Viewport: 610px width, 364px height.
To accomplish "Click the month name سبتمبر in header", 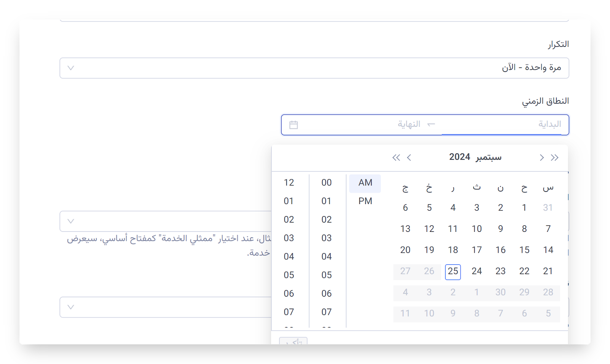I will pos(489,157).
